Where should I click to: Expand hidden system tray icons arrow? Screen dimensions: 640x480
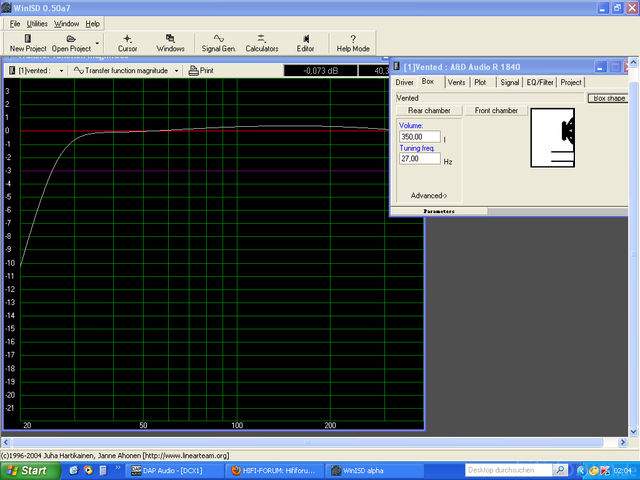[x=582, y=471]
